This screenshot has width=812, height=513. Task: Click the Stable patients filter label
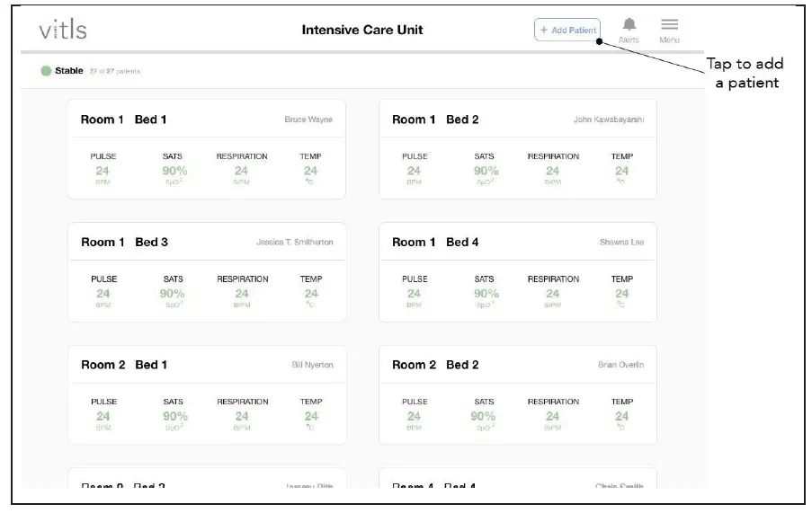coord(69,71)
